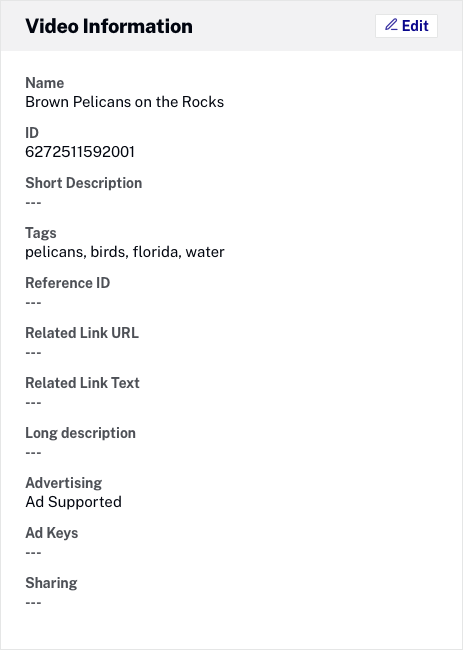Click the Reference ID label

(x=68, y=283)
